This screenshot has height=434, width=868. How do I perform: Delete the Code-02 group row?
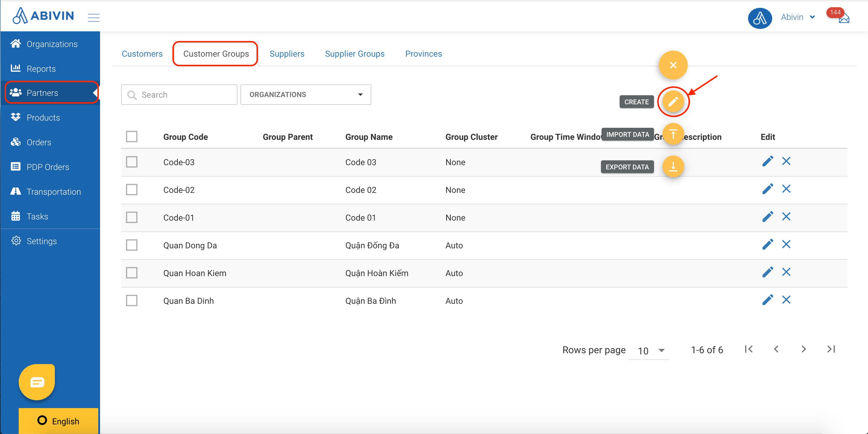tap(786, 189)
